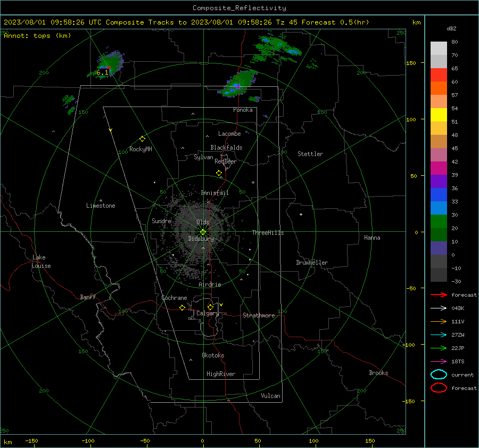Click the Composite_Reflectivity title
This screenshot has width=479, height=448.
tap(239, 8)
